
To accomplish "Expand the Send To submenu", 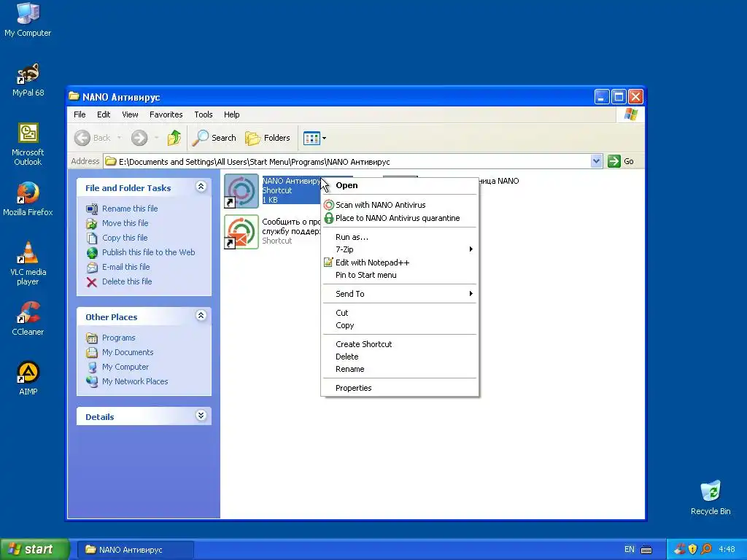I will 400,294.
